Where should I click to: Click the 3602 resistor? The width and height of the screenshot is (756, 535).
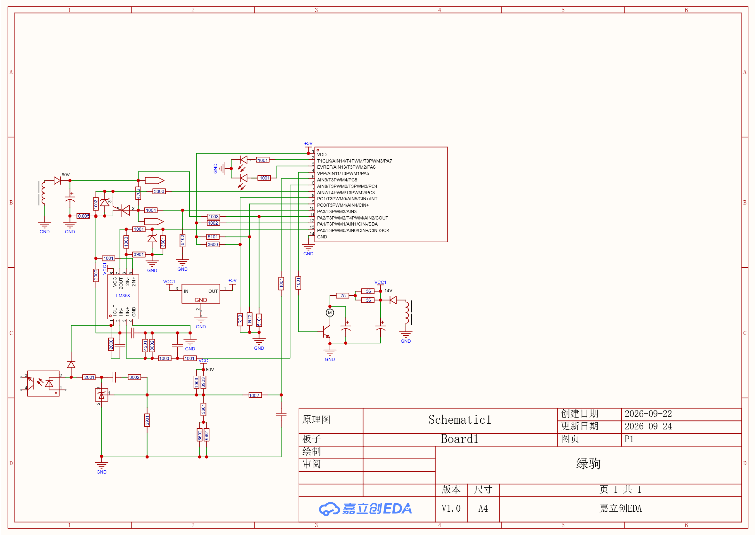click(x=199, y=435)
